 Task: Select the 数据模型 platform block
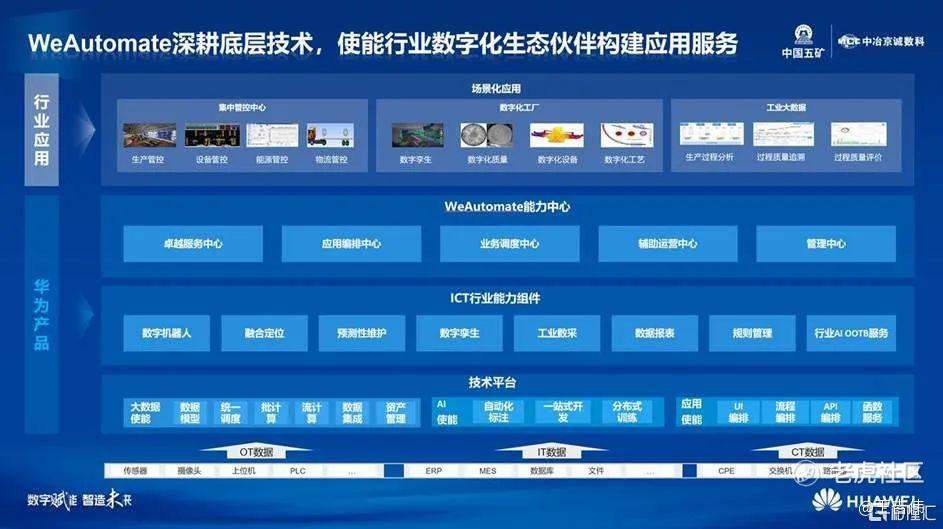189,413
